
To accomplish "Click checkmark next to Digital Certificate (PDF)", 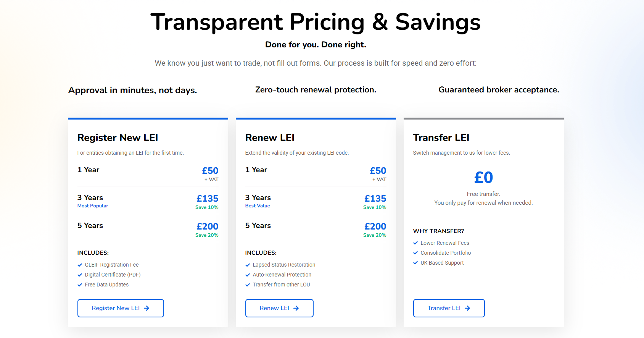I will 80,275.
